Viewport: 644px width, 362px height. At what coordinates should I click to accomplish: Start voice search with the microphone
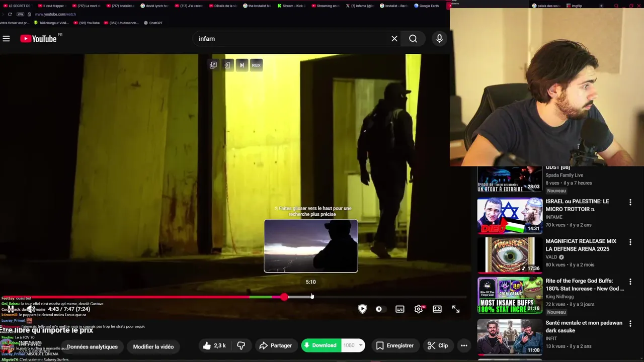coord(439,39)
